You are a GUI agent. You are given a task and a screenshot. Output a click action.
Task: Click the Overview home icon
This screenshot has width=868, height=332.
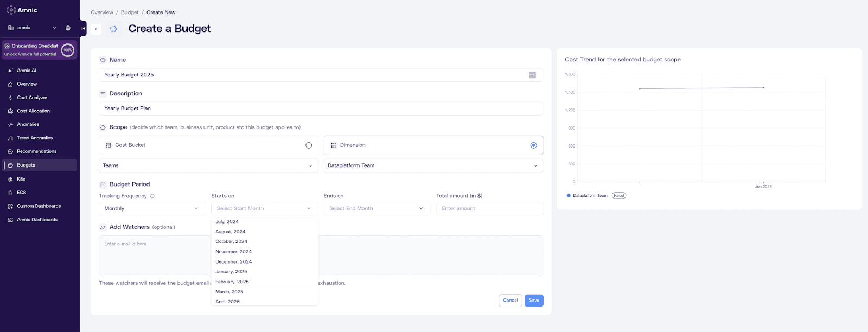(x=10, y=84)
